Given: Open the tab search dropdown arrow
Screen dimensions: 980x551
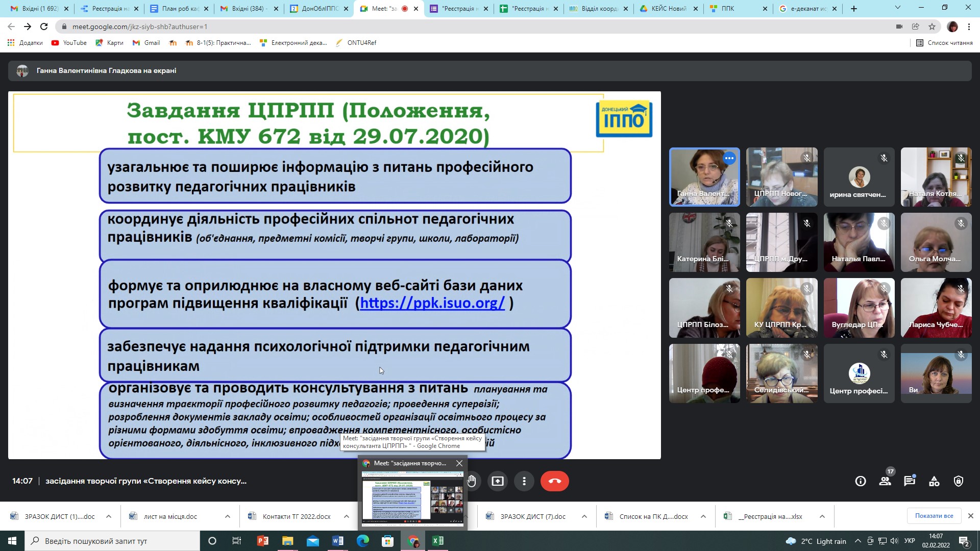Looking at the screenshot, I should click(898, 8).
